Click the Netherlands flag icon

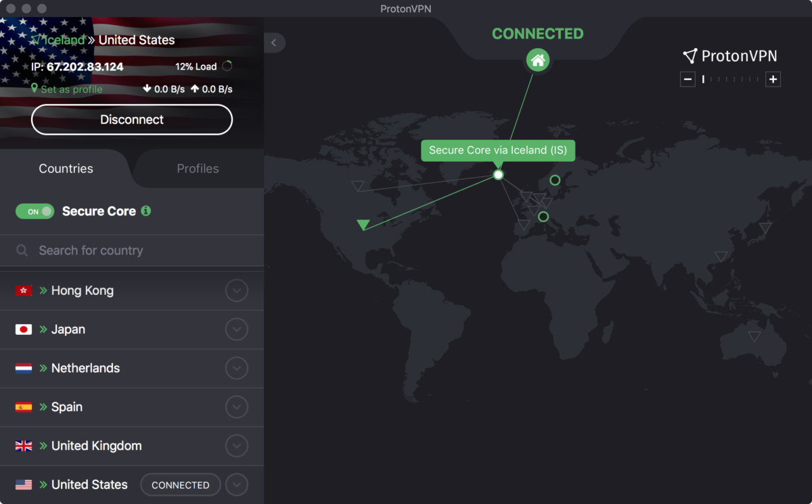click(x=24, y=368)
